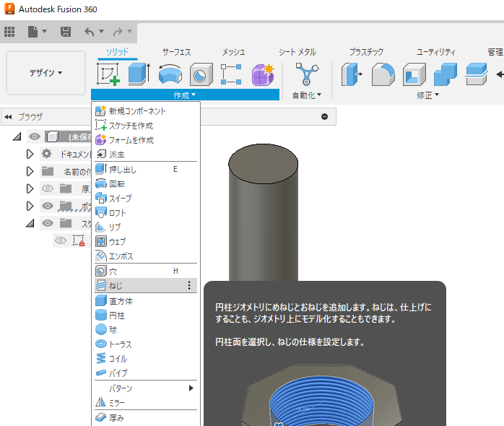Choose ロフト from create menu
This screenshot has width=504, height=426.
(x=146, y=213)
